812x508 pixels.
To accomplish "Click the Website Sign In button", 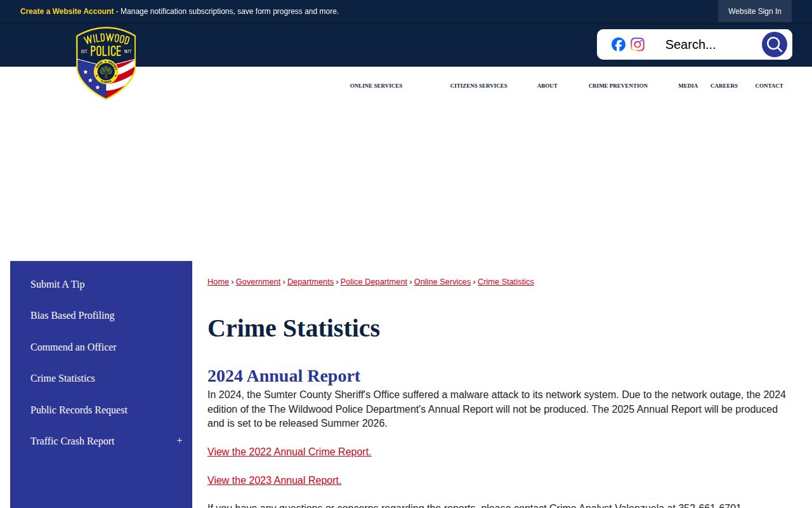I will 755,11.
